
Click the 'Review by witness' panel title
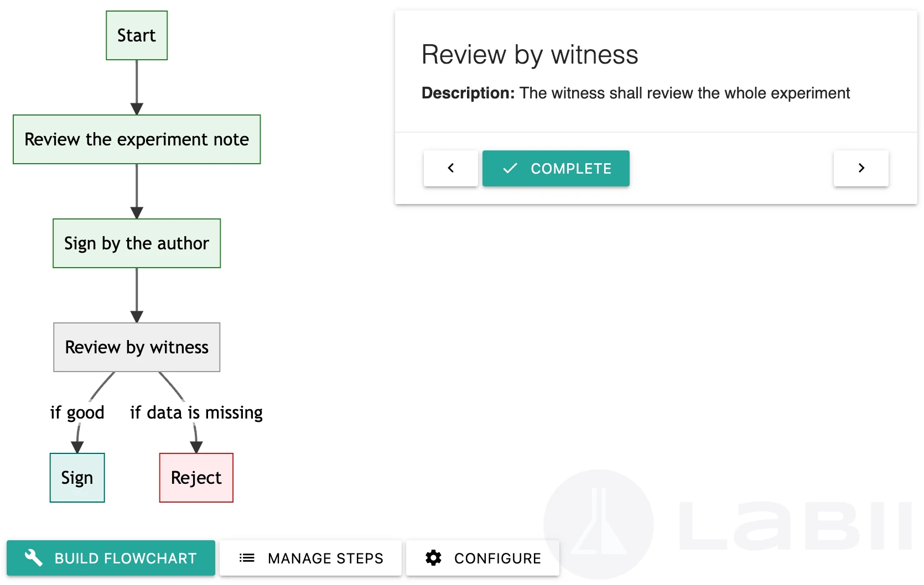[530, 54]
